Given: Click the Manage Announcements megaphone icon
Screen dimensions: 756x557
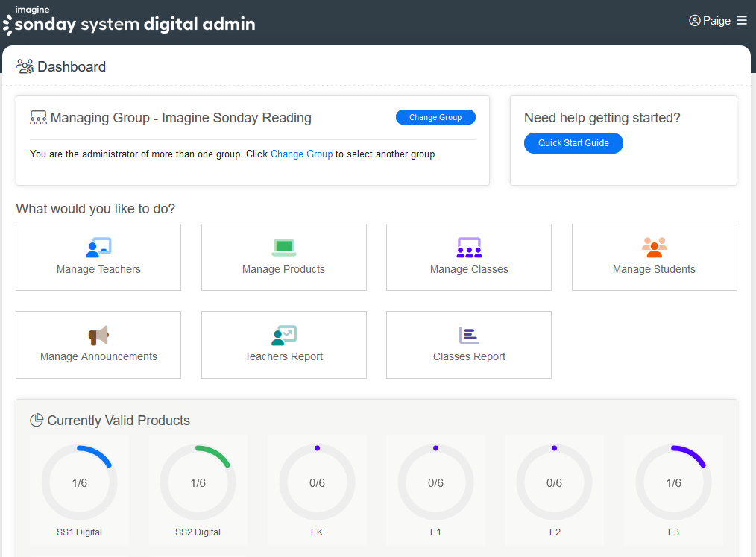Looking at the screenshot, I should 98,336.
